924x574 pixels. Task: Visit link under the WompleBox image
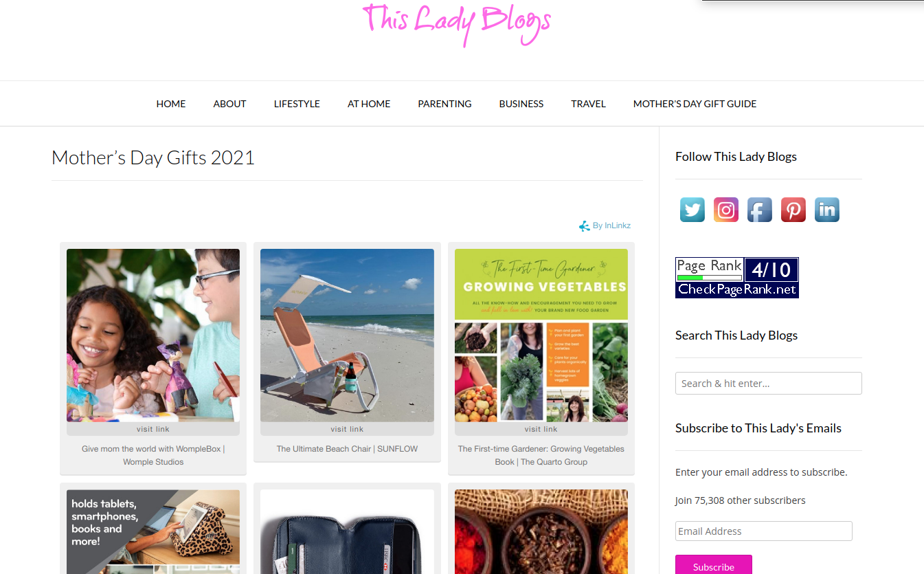[x=153, y=429]
